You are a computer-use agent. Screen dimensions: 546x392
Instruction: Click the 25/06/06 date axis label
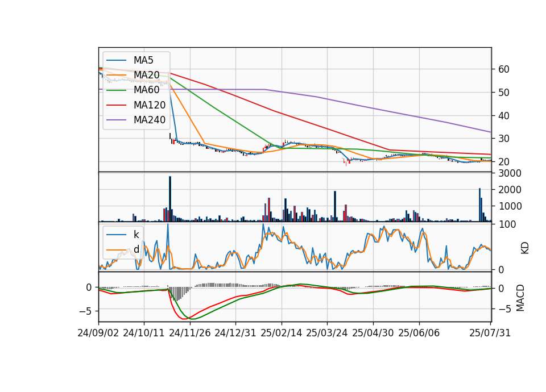[x=419, y=333]
